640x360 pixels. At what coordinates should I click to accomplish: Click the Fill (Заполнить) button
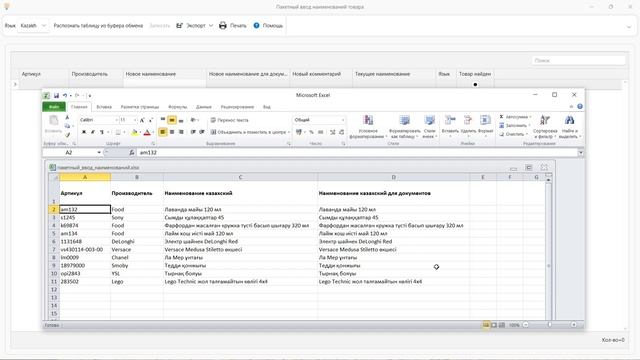(x=514, y=125)
